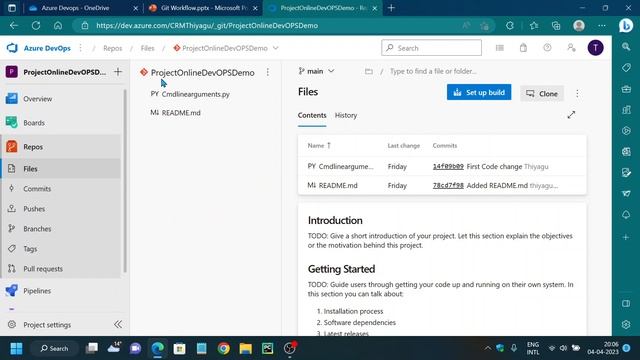
Task: Add a new item to Edge sidebar with plus
Action: pyautogui.click(x=626, y=237)
